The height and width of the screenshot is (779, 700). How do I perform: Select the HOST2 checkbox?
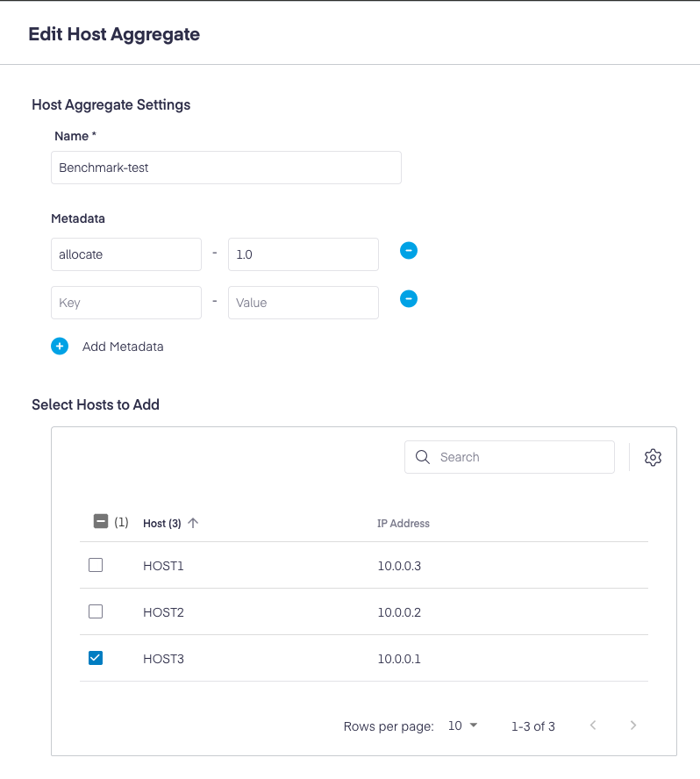[96, 611]
